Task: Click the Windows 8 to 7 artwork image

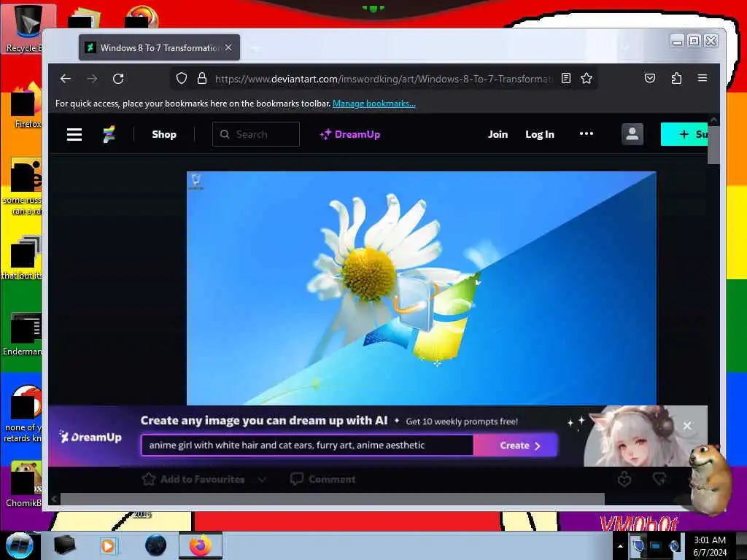Action: tap(422, 288)
